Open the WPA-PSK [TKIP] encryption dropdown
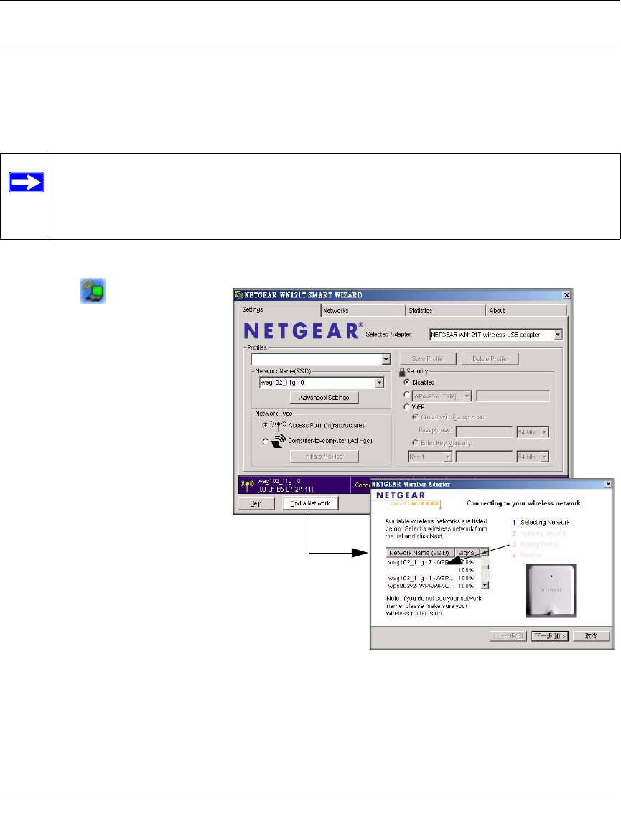Viewport: 621px width, 840px height. tap(467, 396)
